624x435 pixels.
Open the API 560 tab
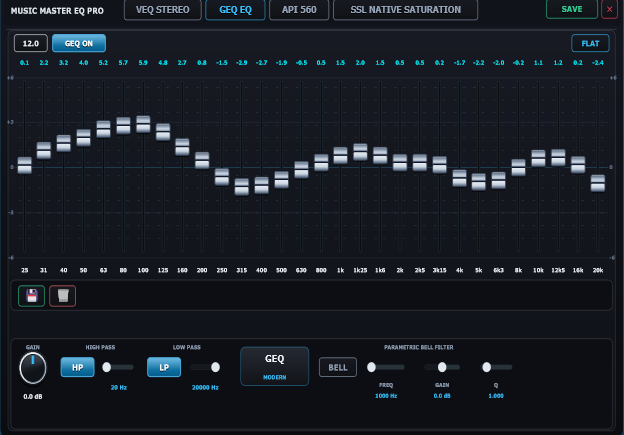point(299,10)
